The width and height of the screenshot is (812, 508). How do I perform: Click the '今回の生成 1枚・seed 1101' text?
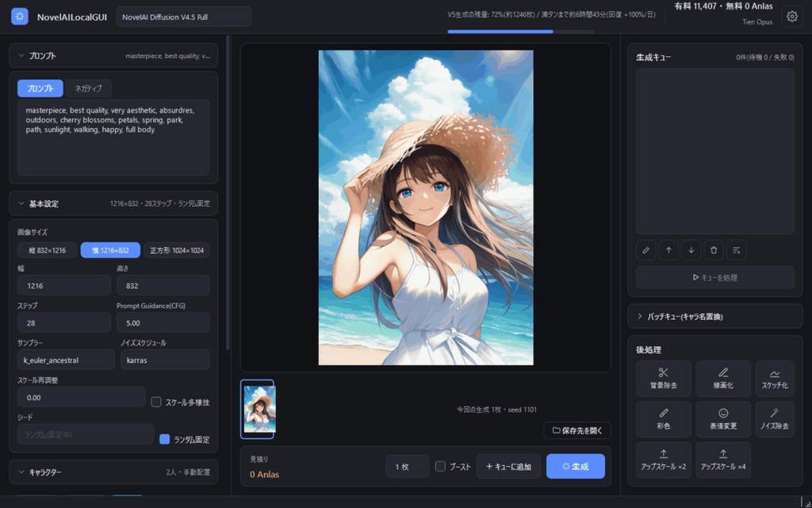pyautogui.click(x=496, y=410)
